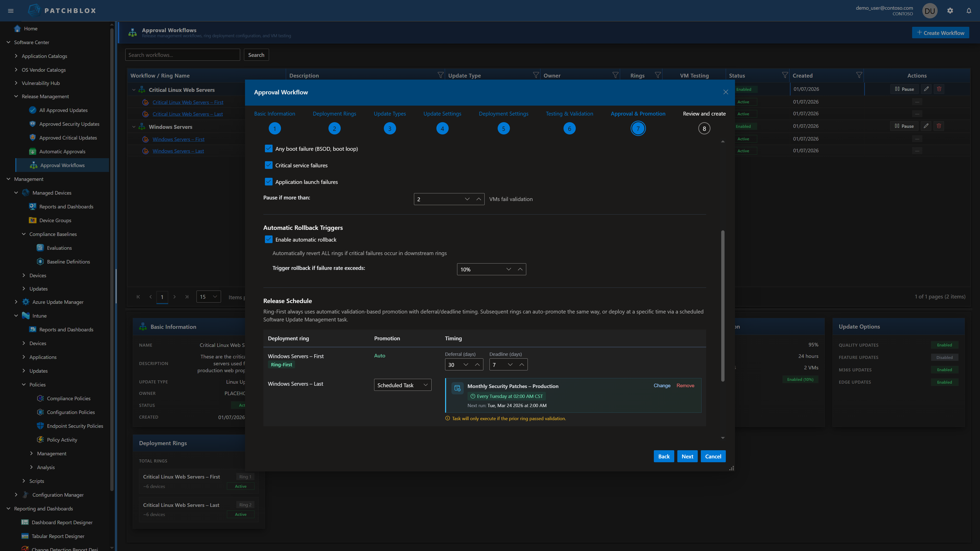Disable Enable automatic rollback checkbox
This screenshot has width=980, height=551.
pos(268,240)
